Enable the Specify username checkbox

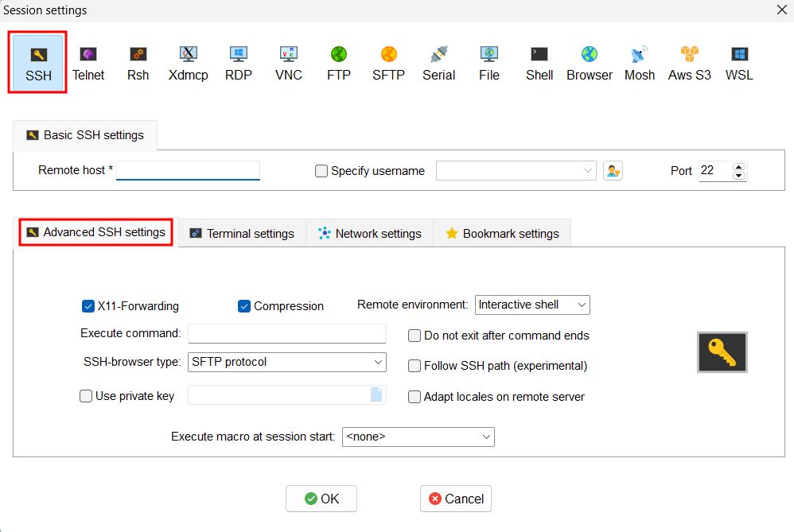click(x=321, y=171)
